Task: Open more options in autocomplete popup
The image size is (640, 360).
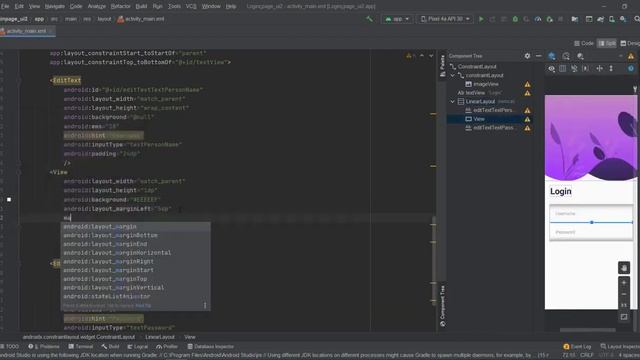Action: click(x=205, y=305)
